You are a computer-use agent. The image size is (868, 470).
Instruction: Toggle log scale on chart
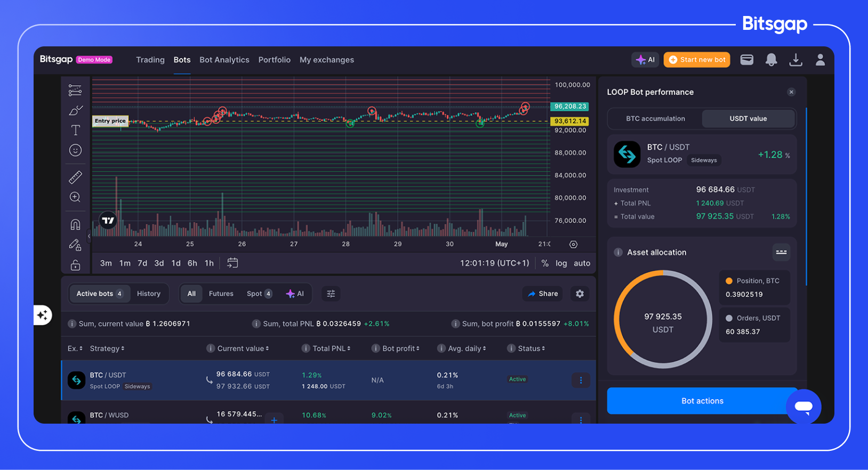561,263
